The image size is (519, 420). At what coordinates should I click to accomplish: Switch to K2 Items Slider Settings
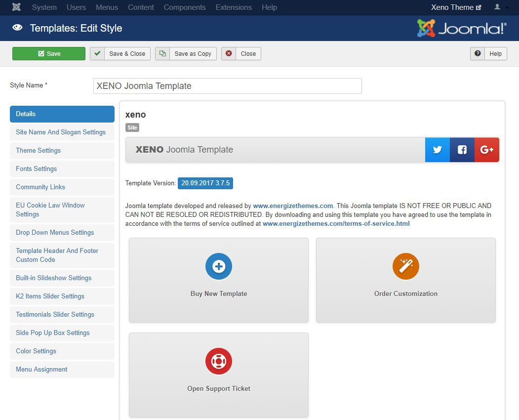pos(62,296)
